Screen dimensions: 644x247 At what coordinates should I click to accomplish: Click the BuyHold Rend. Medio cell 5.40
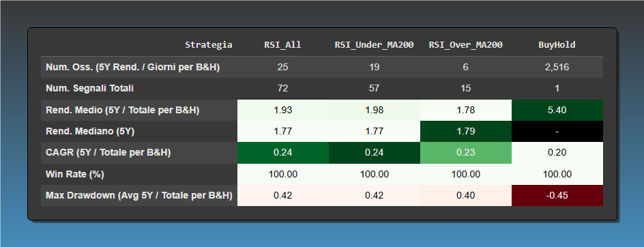coord(557,110)
